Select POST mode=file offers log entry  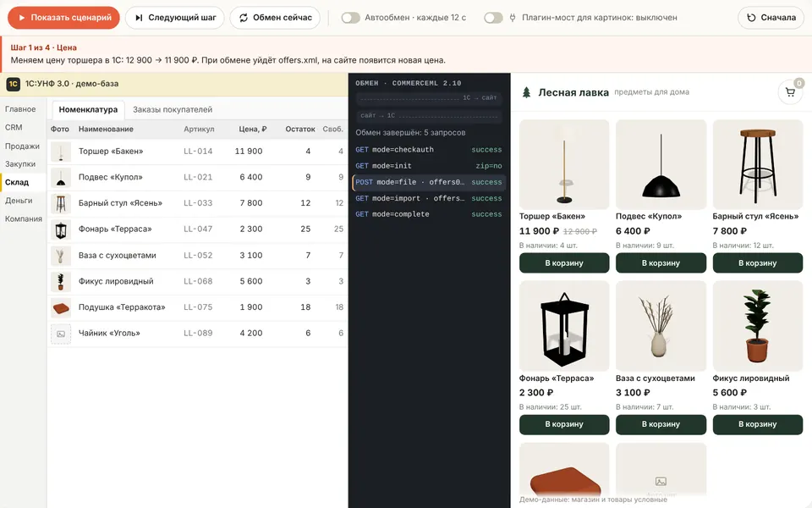tap(429, 183)
